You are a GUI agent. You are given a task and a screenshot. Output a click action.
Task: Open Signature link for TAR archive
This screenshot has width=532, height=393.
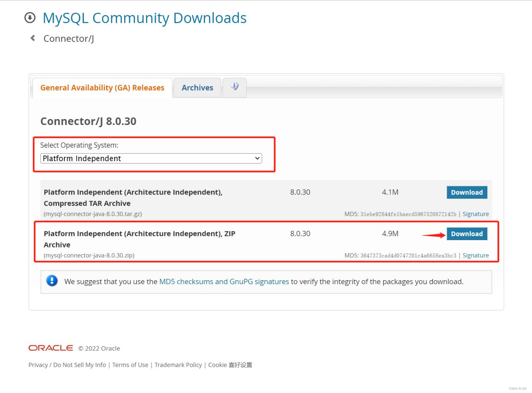pyautogui.click(x=475, y=214)
